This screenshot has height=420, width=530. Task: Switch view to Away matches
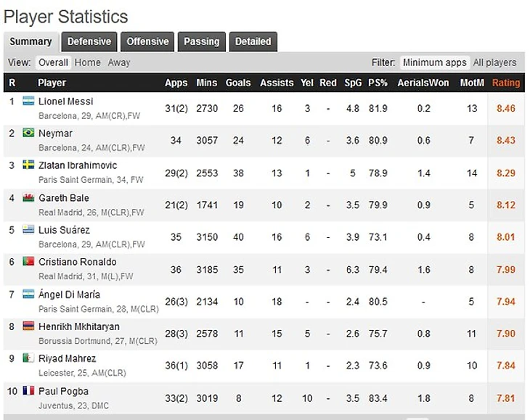[119, 62]
